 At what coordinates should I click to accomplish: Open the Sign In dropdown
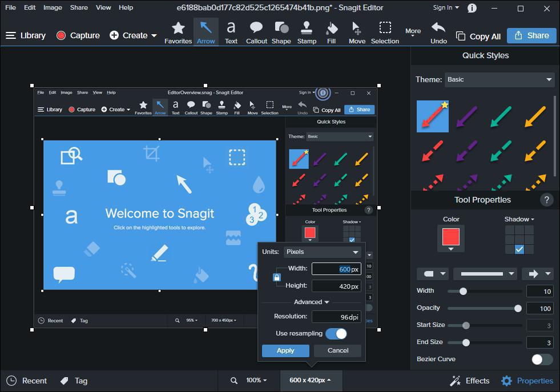click(446, 7)
